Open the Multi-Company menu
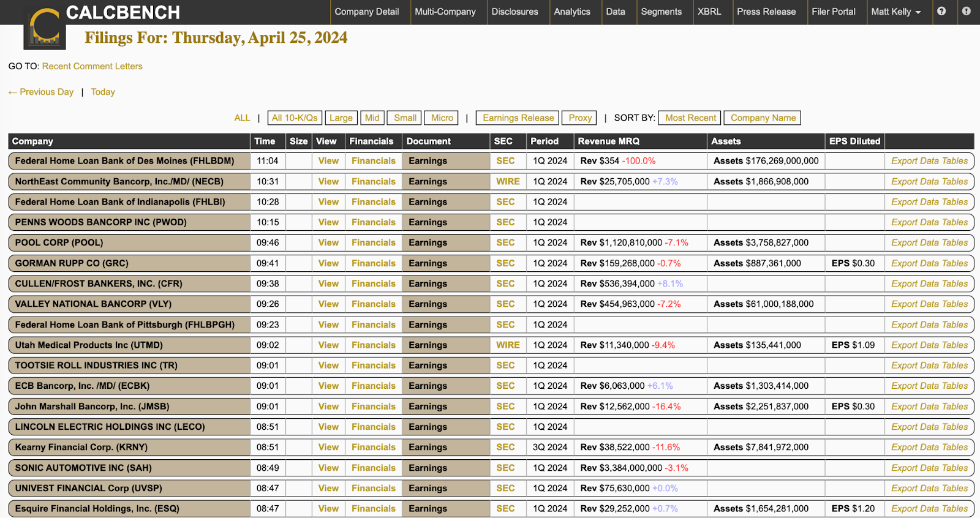Screen dimensions: 980x518 pyautogui.click(x=445, y=12)
